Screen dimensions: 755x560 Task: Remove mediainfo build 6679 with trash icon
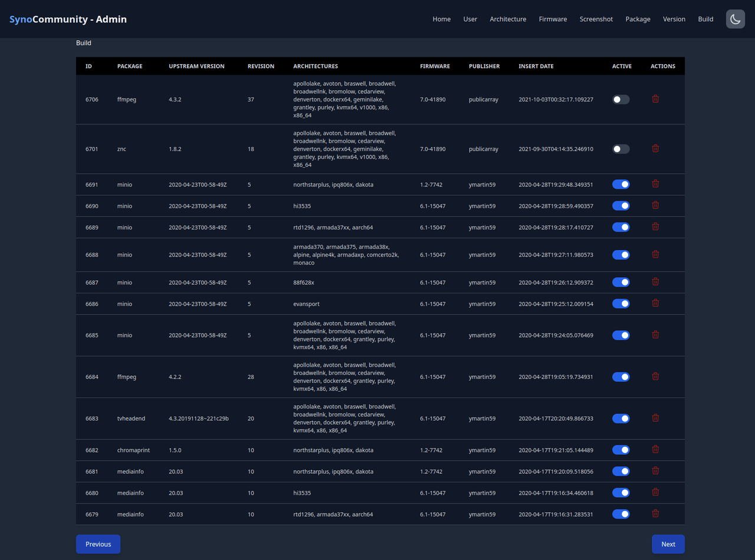click(x=655, y=514)
